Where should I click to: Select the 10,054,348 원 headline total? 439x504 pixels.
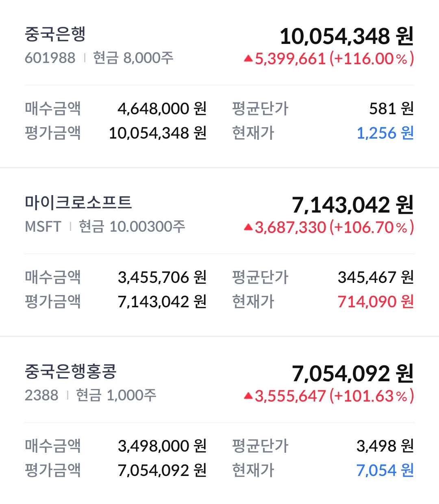coord(346,37)
